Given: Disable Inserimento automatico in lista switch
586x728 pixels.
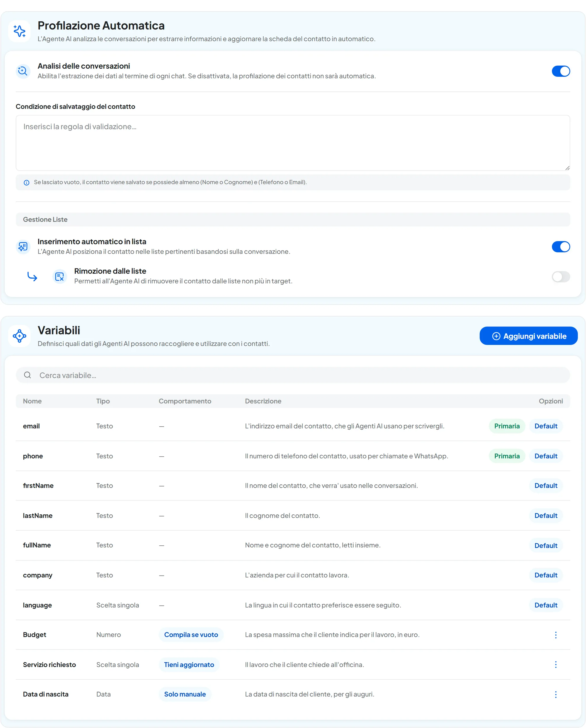Looking at the screenshot, I should tap(561, 247).
